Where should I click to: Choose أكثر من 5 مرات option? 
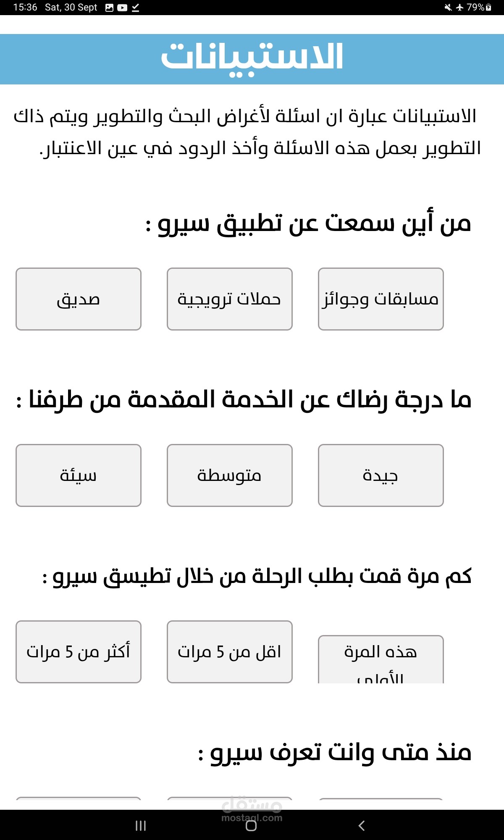coord(79,652)
